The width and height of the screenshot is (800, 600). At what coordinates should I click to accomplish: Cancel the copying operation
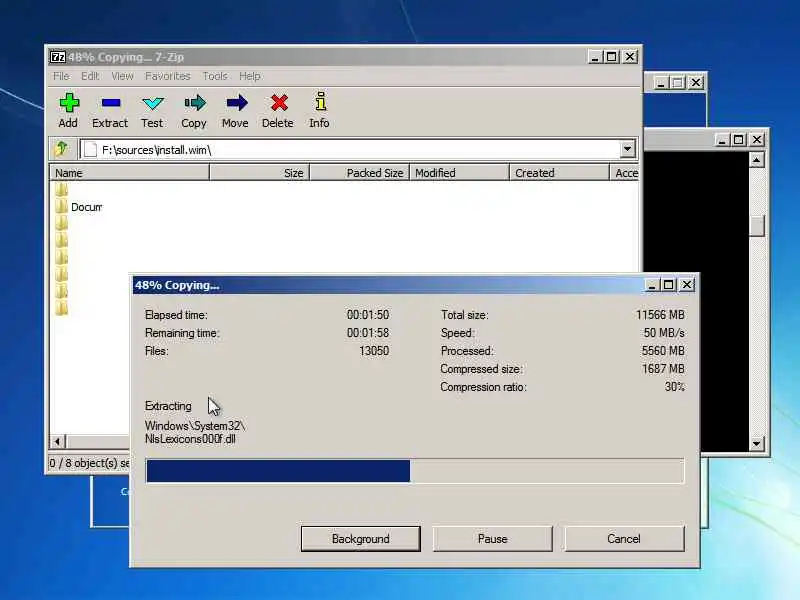click(624, 539)
